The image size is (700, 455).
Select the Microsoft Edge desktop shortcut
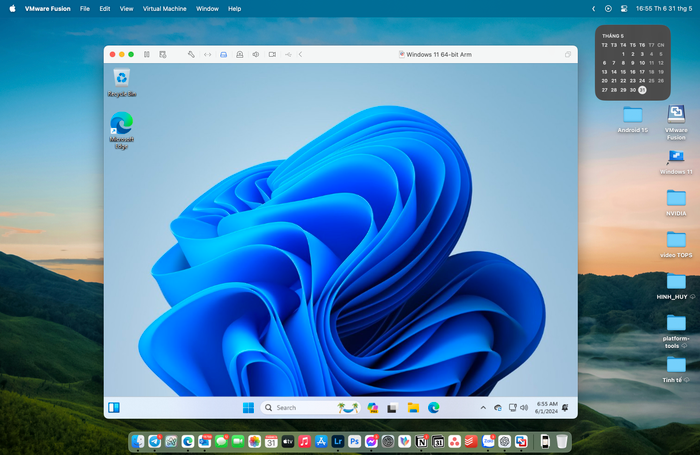(x=121, y=130)
